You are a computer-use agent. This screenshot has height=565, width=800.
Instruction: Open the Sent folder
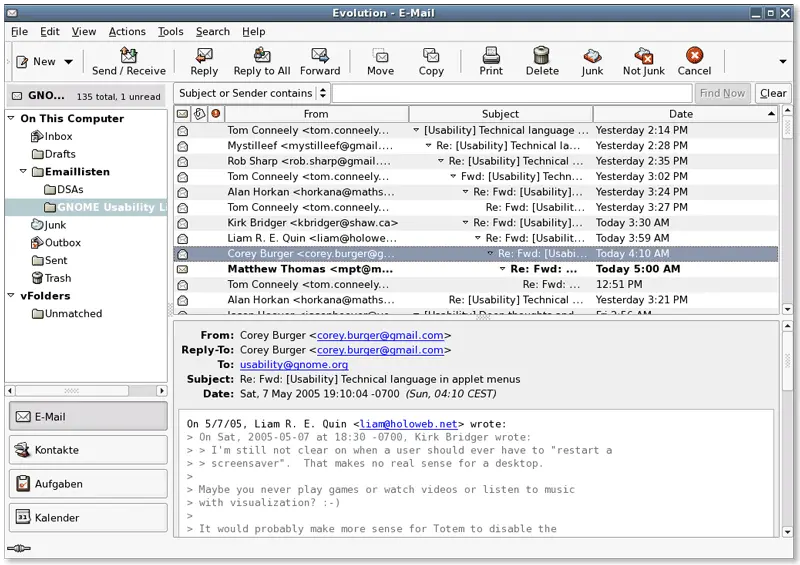(x=49, y=260)
